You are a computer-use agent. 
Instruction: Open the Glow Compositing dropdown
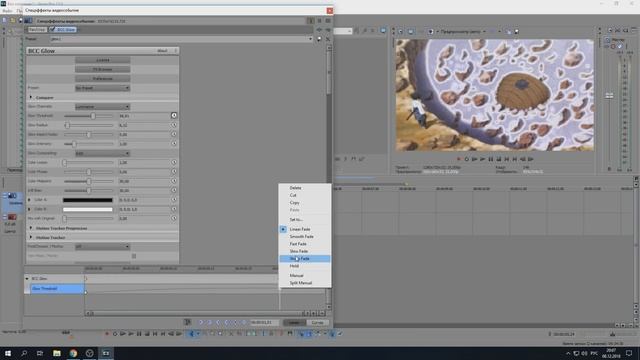[102, 153]
